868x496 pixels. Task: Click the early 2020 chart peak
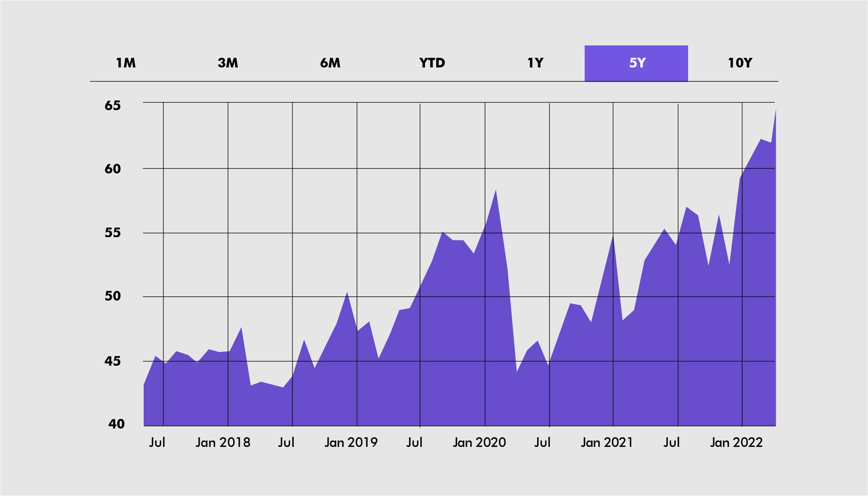tap(496, 190)
